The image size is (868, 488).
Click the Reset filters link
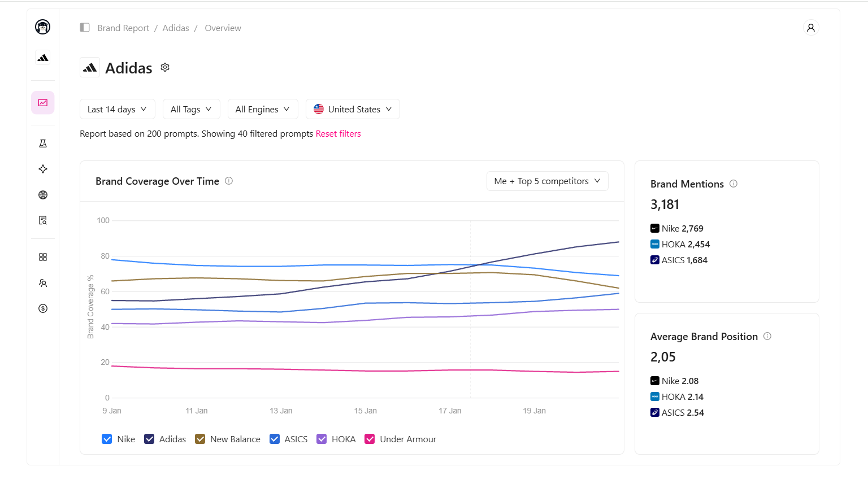point(338,133)
